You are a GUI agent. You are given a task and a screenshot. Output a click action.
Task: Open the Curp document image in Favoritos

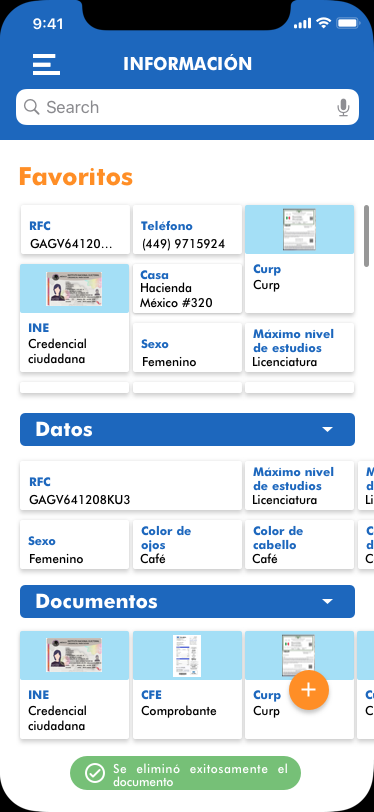point(299,229)
